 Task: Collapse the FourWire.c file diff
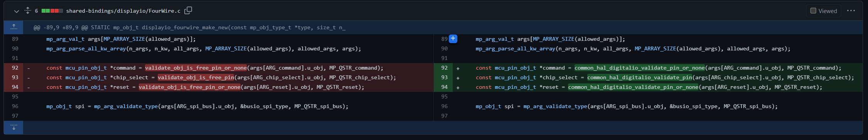16,11
